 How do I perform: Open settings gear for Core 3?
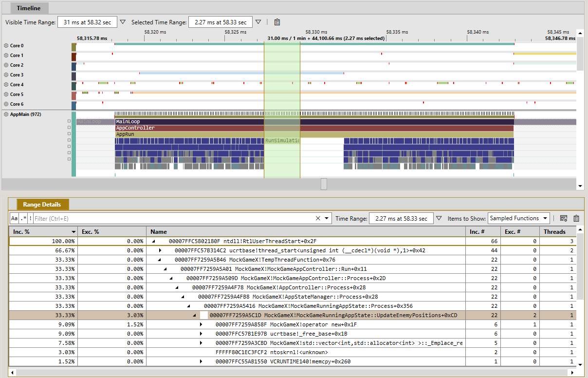click(x=6, y=75)
